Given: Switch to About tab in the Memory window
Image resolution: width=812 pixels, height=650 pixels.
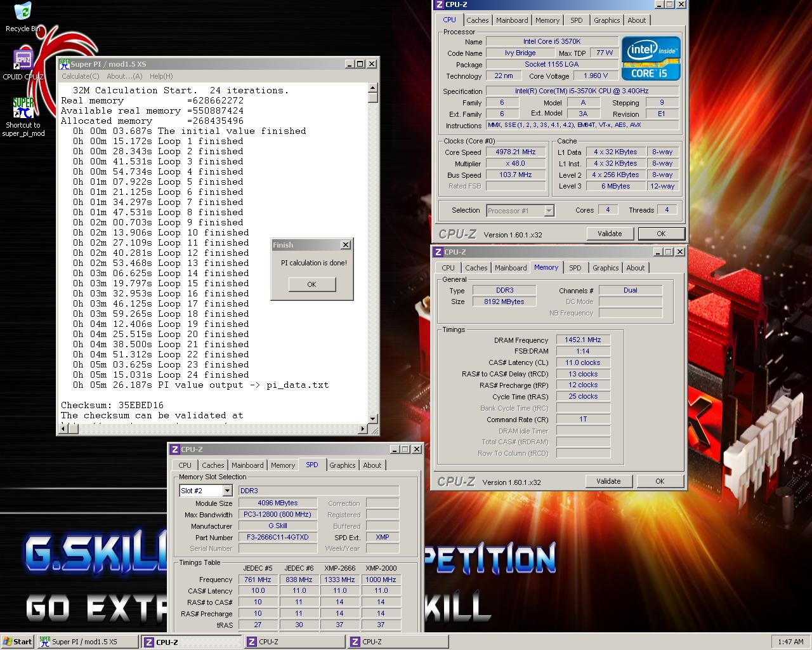Looking at the screenshot, I should click(x=636, y=268).
